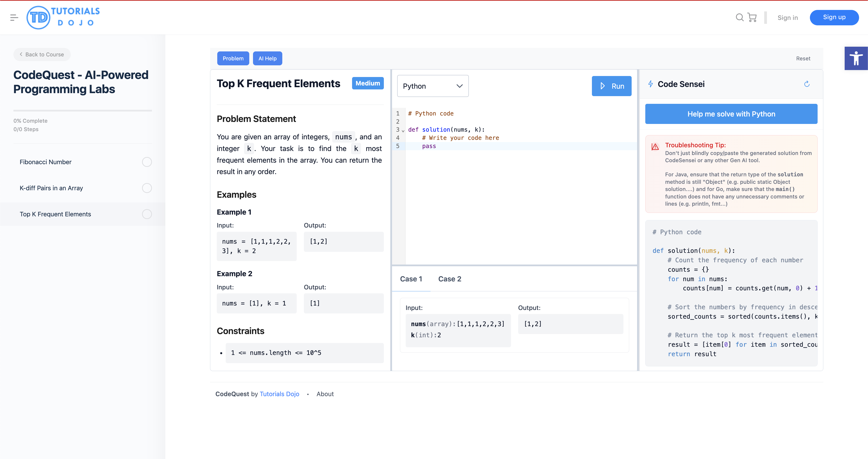This screenshot has width=868, height=459.
Task: Open the shopping cart icon
Action: [752, 18]
